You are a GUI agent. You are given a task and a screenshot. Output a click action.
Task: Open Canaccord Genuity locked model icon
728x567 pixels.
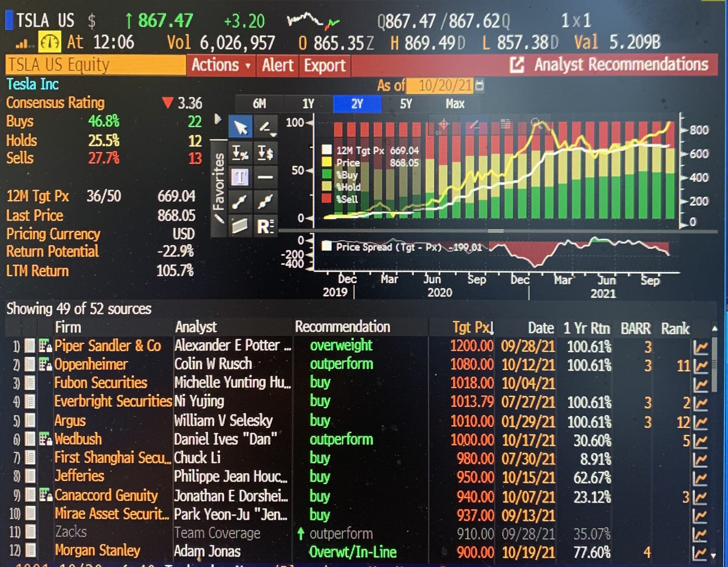click(x=45, y=495)
